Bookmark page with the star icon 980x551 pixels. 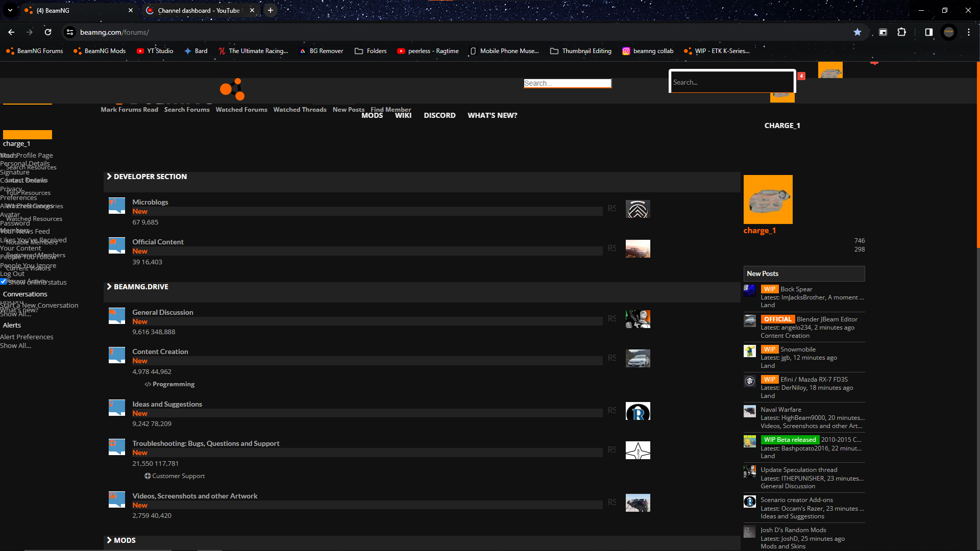coord(857,32)
